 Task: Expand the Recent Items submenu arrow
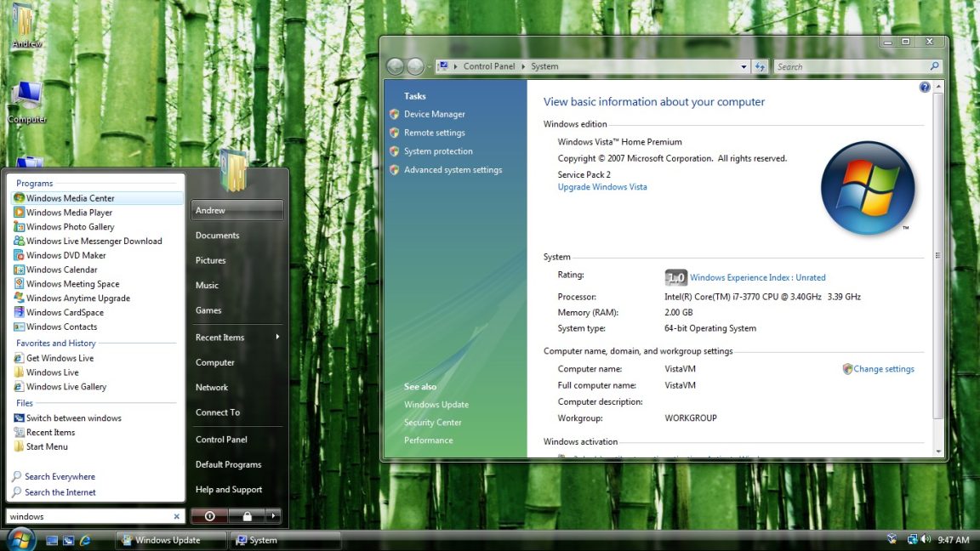click(276, 337)
